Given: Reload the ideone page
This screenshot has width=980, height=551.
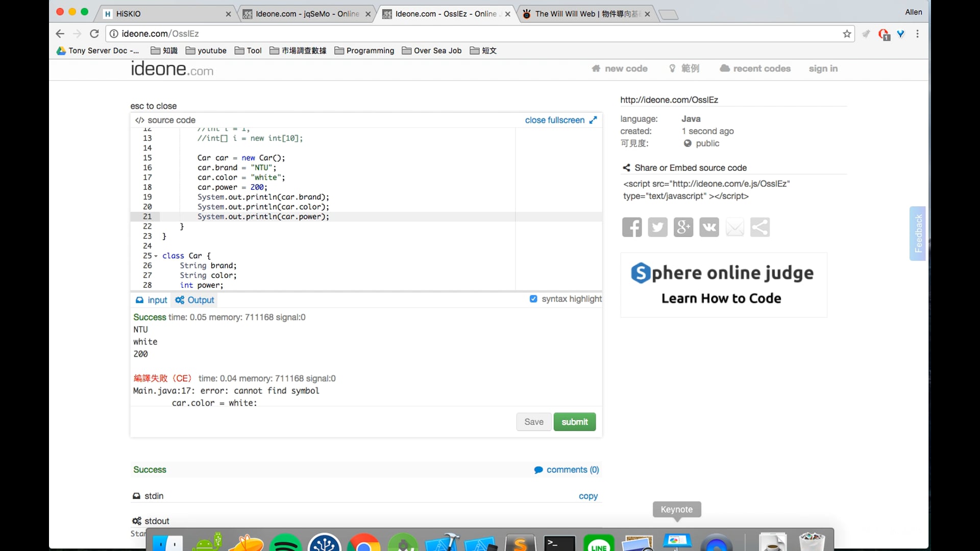Looking at the screenshot, I should click(x=94, y=34).
